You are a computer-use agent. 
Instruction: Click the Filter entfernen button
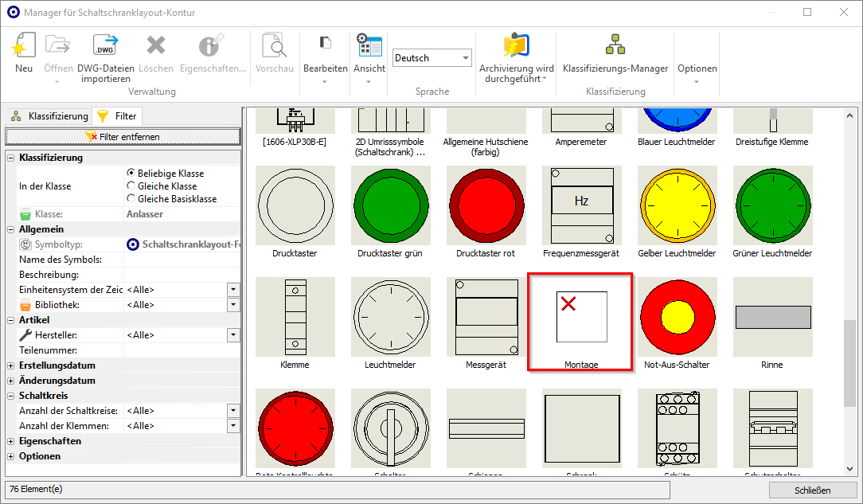click(123, 137)
